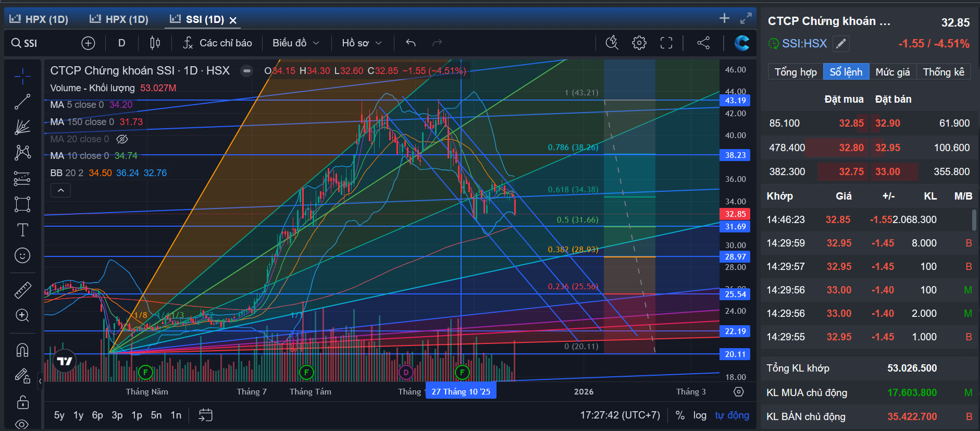
Task: Select the rectangle shape tool
Action: point(22,204)
